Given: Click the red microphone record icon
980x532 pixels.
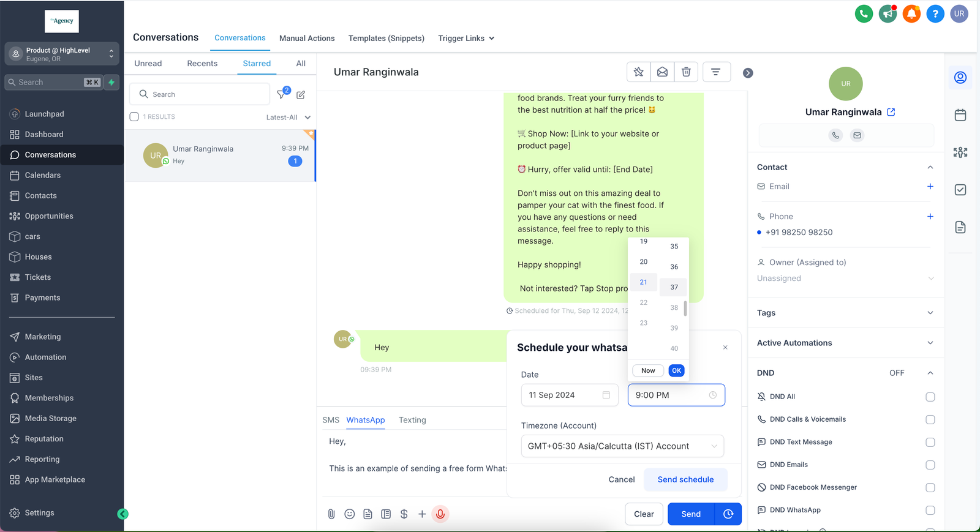Looking at the screenshot, I should [440, 514].
